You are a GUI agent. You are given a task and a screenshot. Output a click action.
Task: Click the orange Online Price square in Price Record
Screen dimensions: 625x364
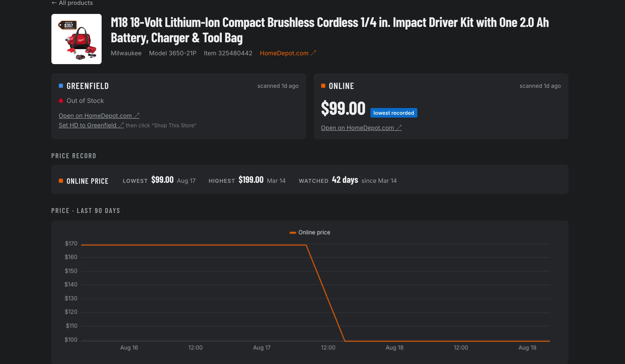pyautogui.click(x=61, y=181)
